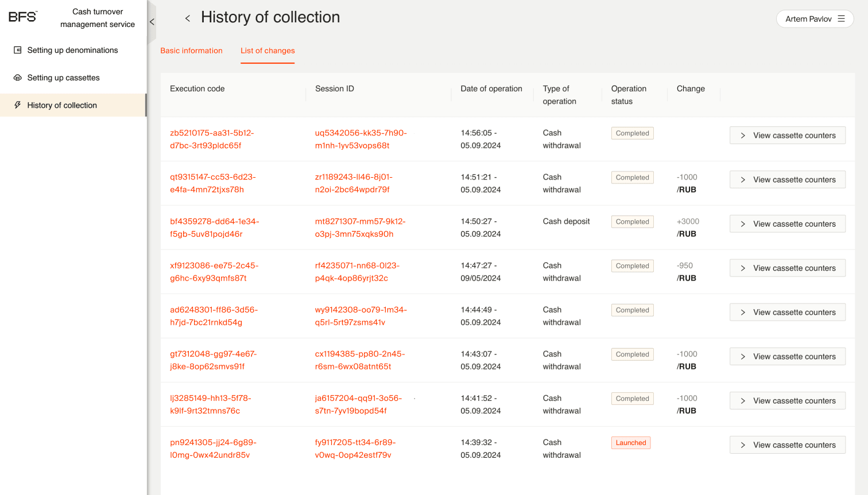Viewport: 868px width, 495px height.
Task: Switch to the List of changes tab
Action: point(268,50)
